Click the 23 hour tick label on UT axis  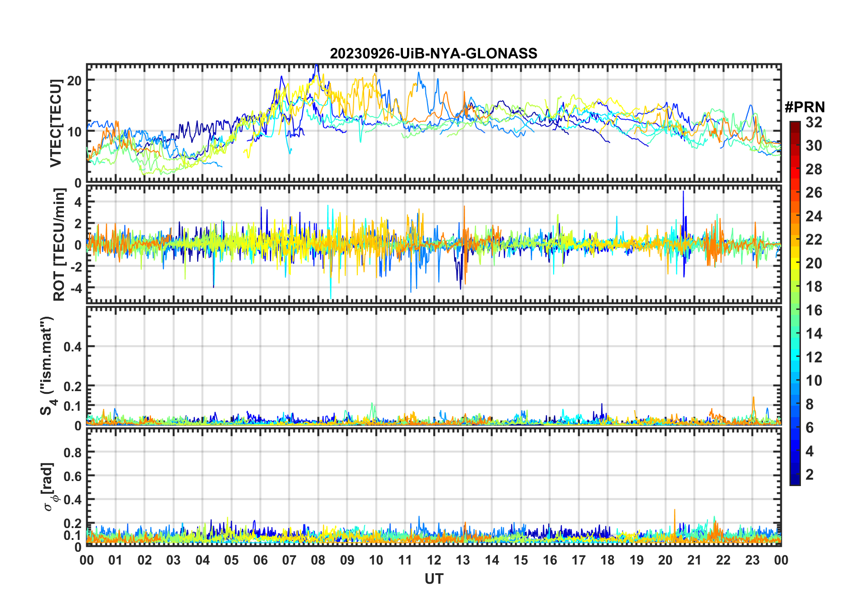coord(752,560)
